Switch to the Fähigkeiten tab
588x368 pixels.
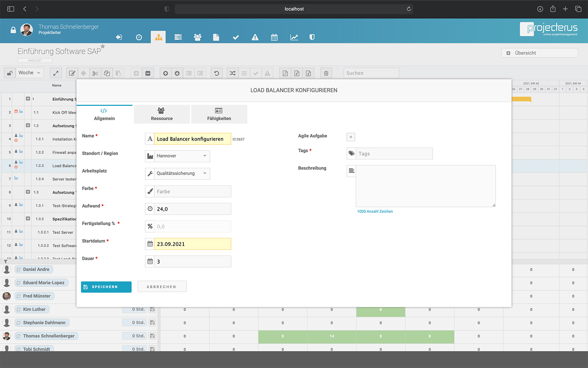point(219,114)
